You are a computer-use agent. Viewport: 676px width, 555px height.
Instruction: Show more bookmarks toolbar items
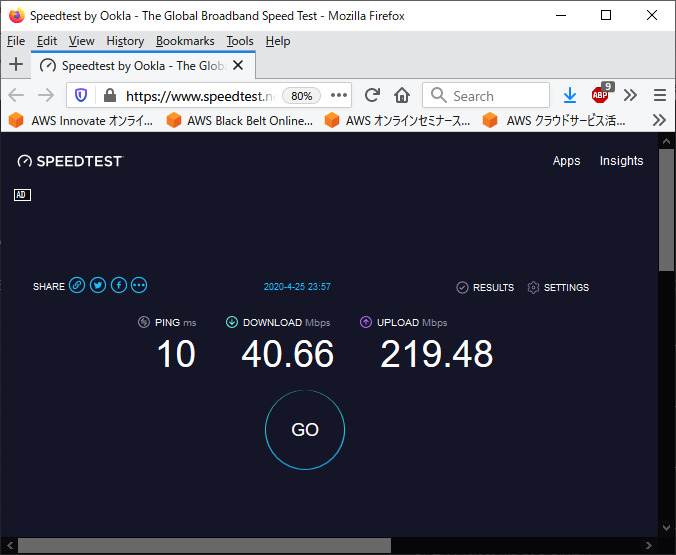tap(659, 120)
